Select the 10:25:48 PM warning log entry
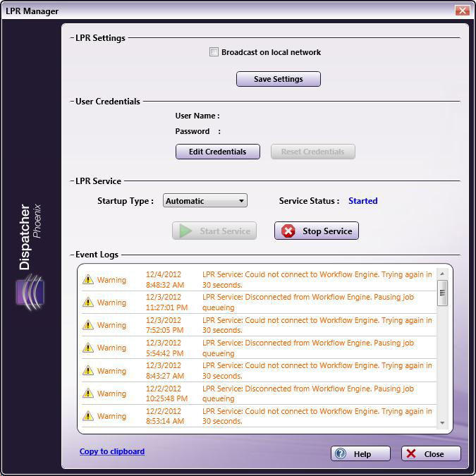The width and height of the screenshot is (476, 476). click(259, 393)
